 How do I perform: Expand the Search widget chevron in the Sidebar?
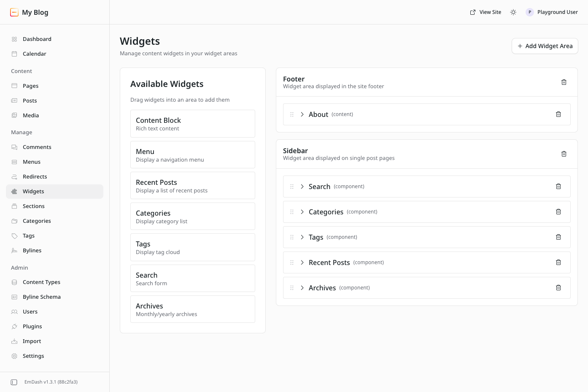pyautogui.click(x=302, y=187)
